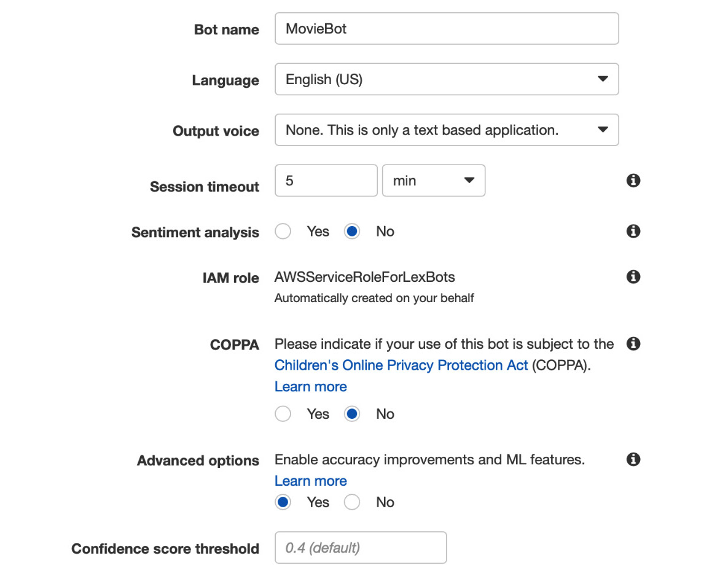Open the Output voice dropdown
The width and height of the screenshot is (728, 576).
[x=447, y=130]
